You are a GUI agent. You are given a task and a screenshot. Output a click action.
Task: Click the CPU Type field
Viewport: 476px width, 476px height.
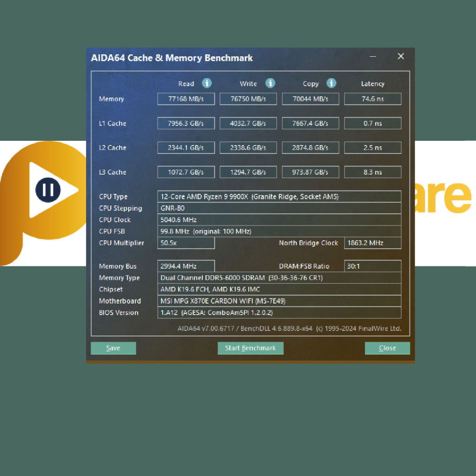279,197
